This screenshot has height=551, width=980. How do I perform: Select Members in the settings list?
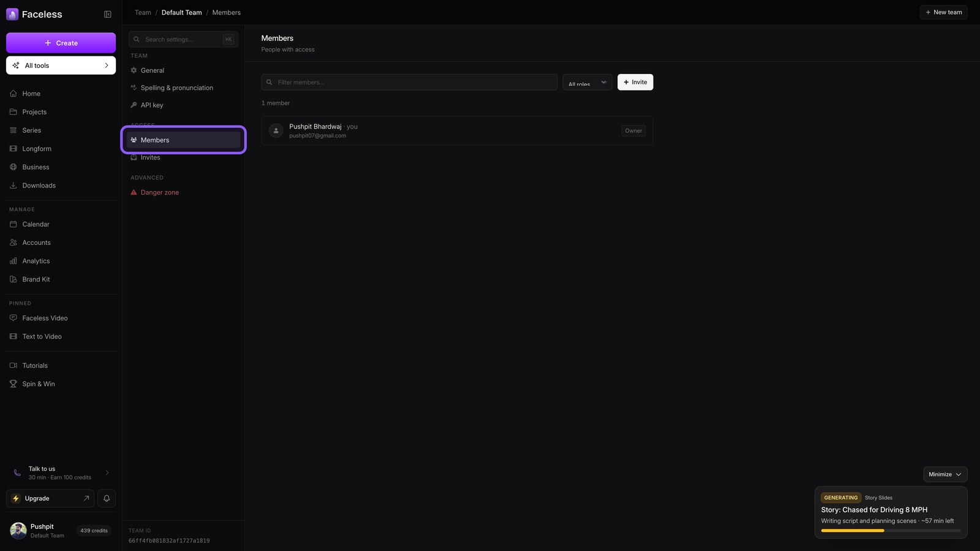click(183, 140)
